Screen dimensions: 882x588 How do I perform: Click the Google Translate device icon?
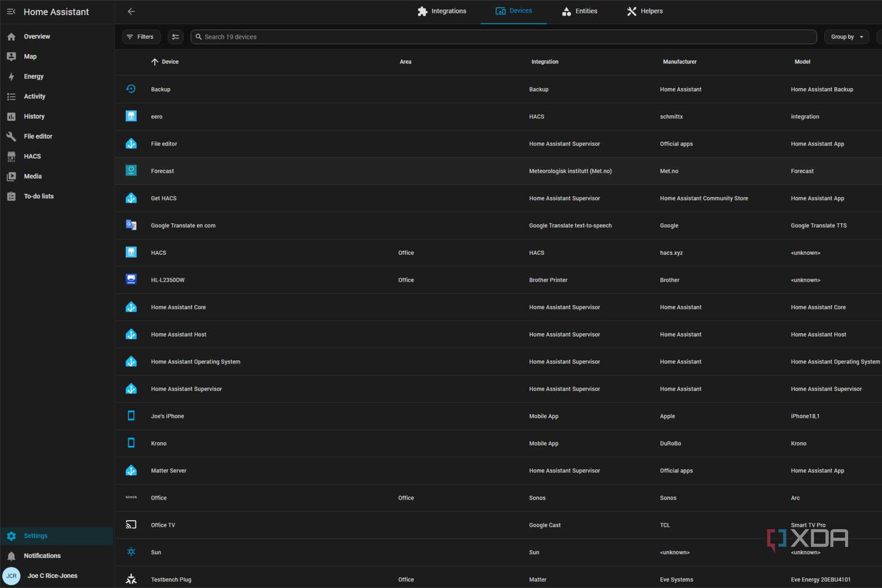(x=131, y=225)
